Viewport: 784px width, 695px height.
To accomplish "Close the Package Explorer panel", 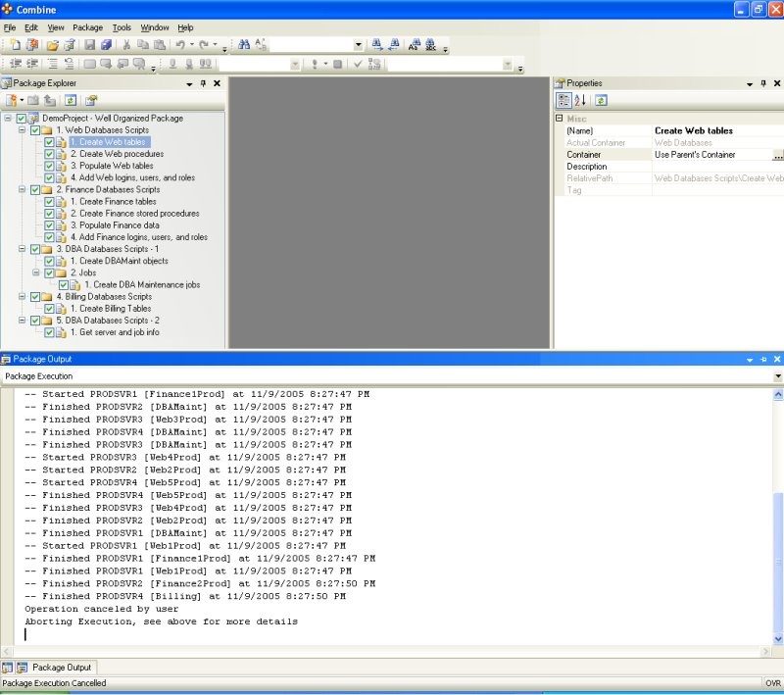I will coord(217,83).
